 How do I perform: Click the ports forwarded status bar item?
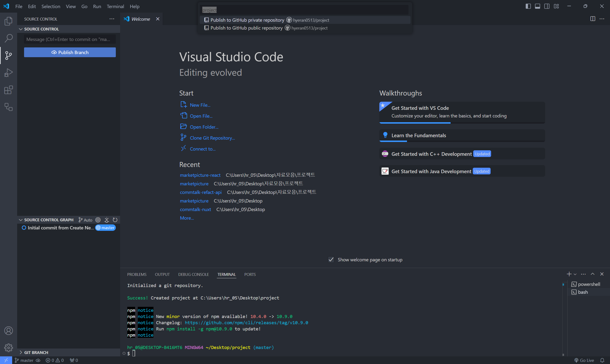[74, 360]
